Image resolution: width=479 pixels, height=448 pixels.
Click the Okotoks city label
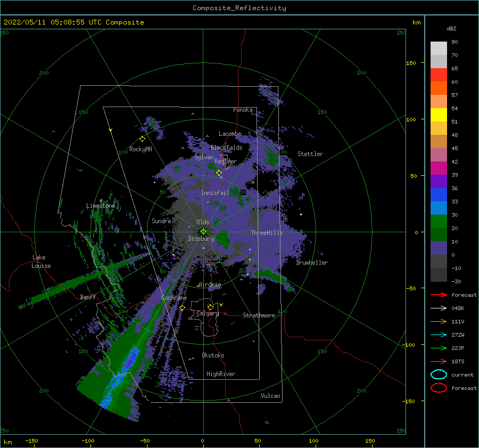point(213,355)
